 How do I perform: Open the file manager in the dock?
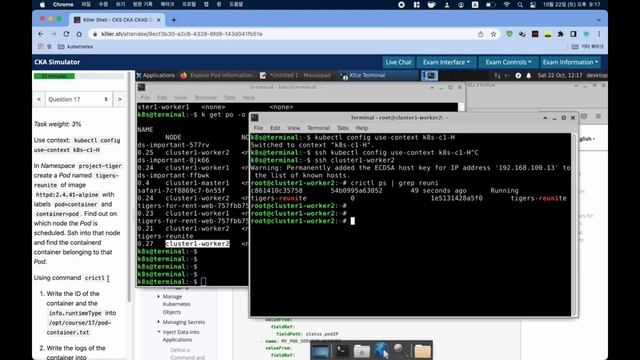[x=362, y=351]
